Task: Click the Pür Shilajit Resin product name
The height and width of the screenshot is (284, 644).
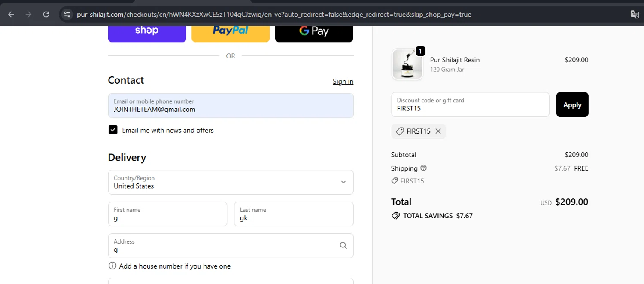Action: point(455,60)
